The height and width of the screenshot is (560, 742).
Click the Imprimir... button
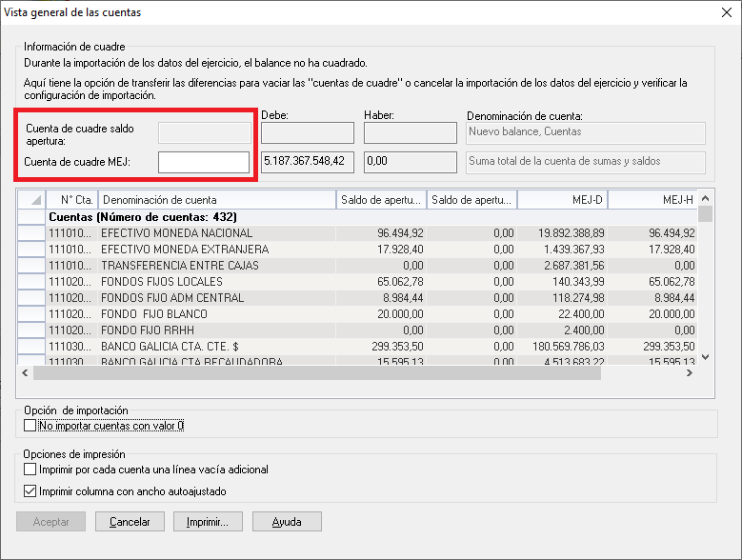208,521
